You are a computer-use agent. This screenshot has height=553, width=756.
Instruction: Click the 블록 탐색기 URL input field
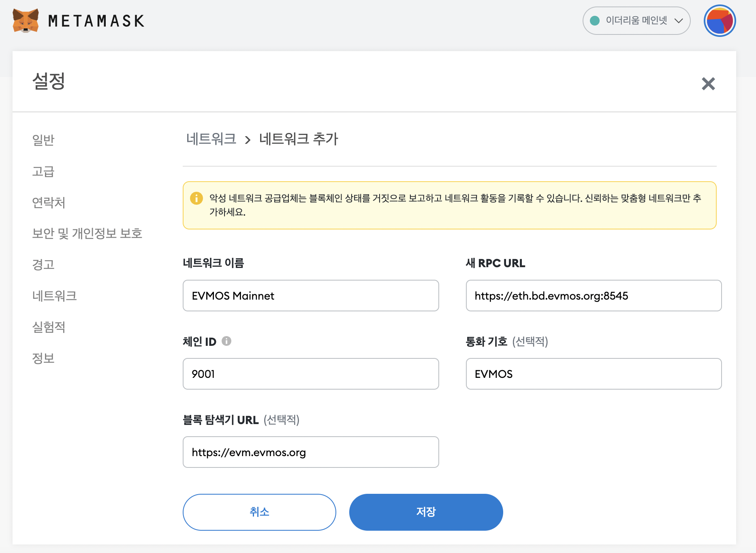[x=311, y=452]
